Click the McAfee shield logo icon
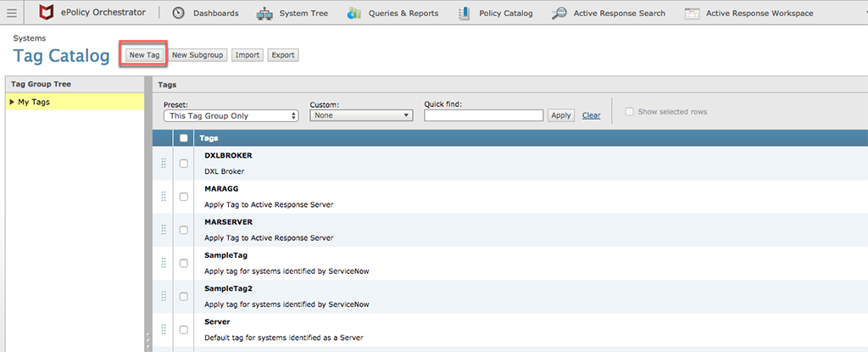The height and width of the screenshot is (352, 868). [47, 13]
